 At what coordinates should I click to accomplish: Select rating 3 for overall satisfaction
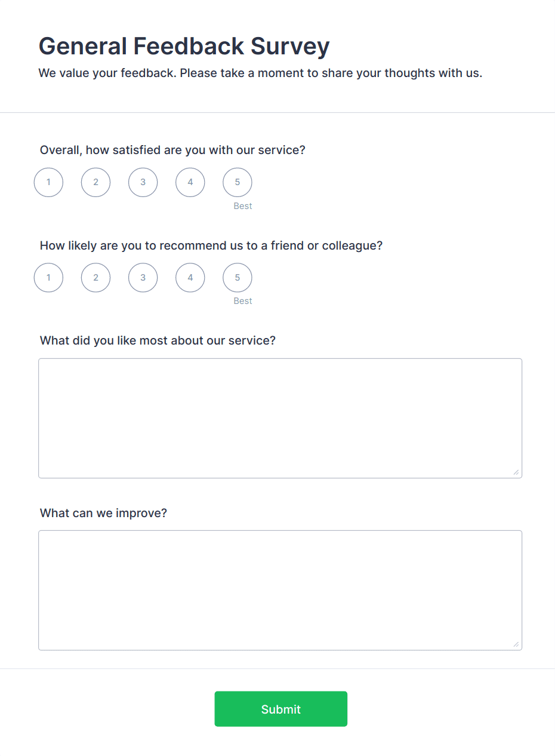click(143, 182)
